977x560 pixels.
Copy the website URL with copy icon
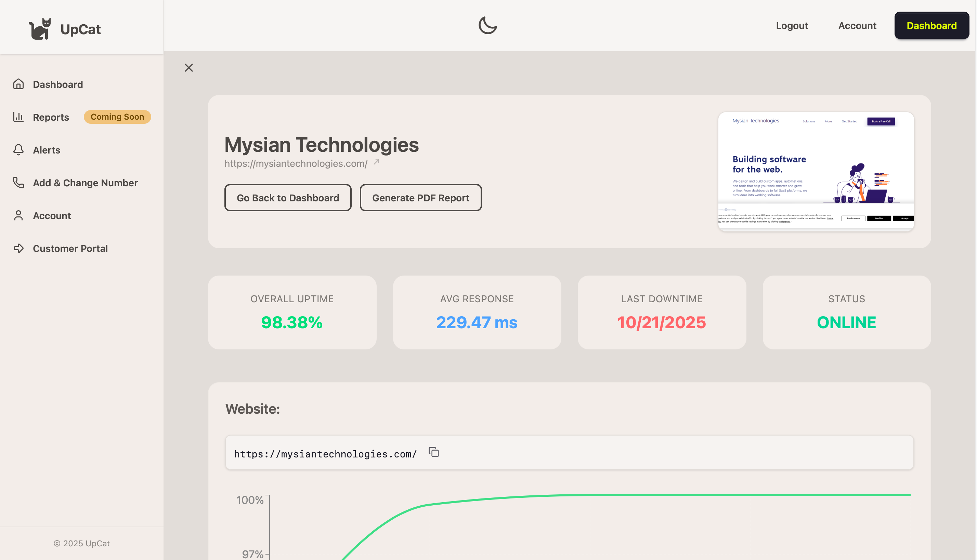click(434, 452)
